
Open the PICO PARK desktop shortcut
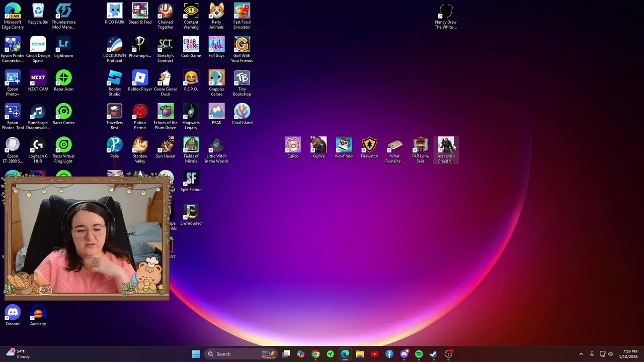pos(115,14)
